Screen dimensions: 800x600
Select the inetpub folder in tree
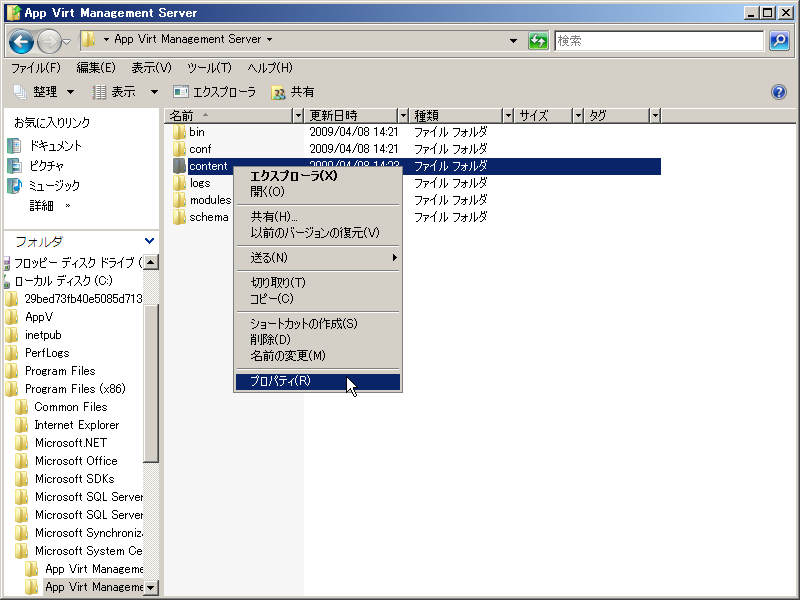(x=43, y=335)
